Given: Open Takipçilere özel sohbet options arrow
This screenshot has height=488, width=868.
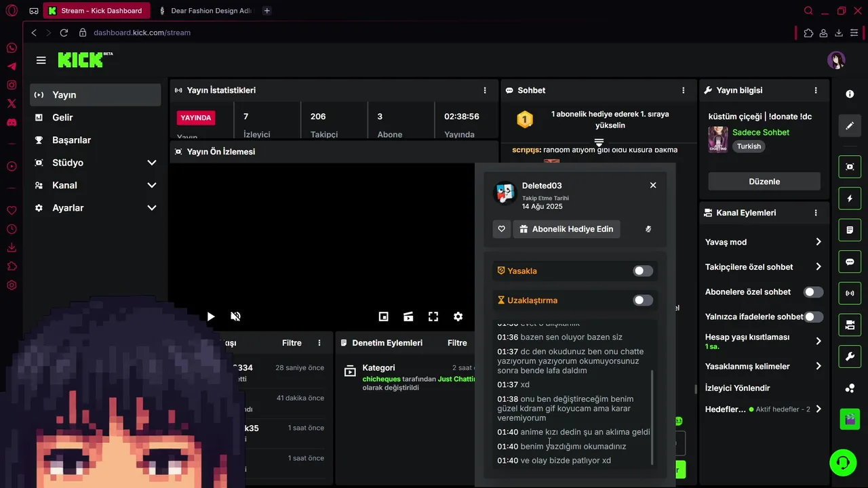Looking at the screenshot, I should tap(818, 267).
